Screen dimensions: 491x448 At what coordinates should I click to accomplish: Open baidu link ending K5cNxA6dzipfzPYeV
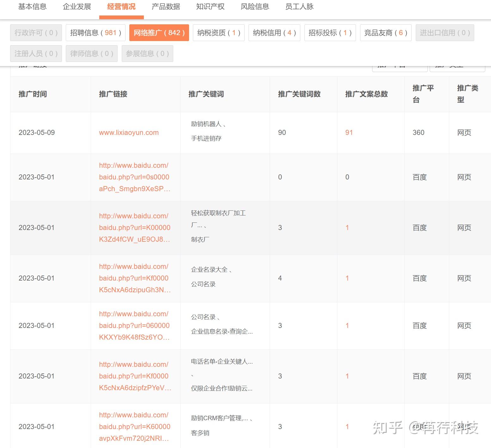135,376
